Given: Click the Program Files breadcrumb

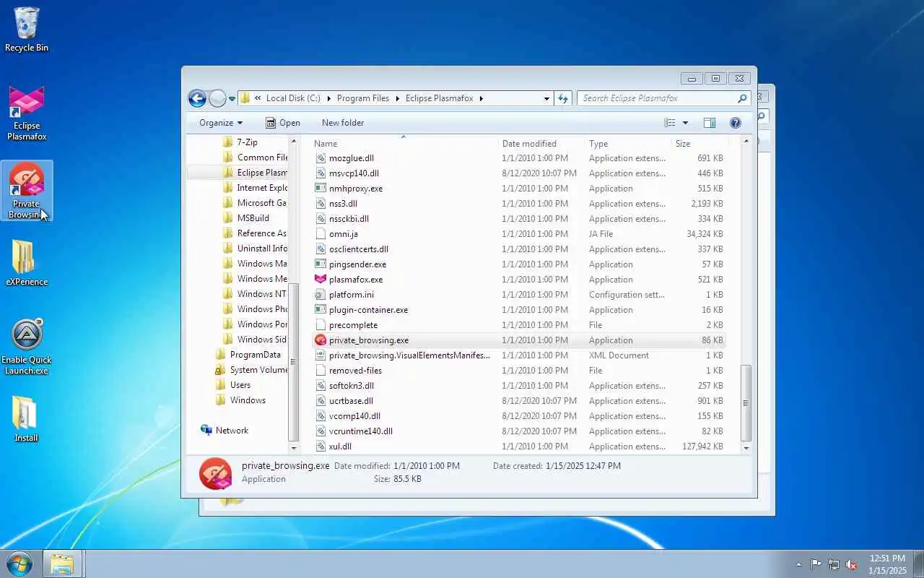Looking at the screenshot, I should coord(363,98).
